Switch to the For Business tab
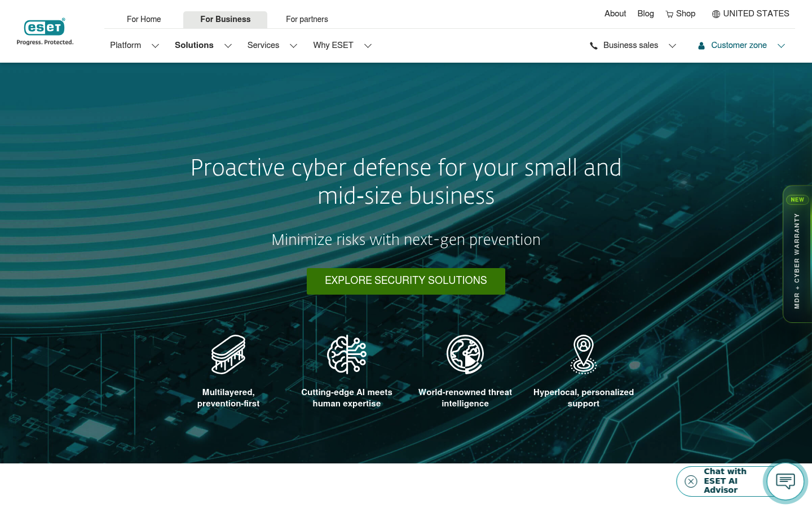 click(x=225, y=19)
